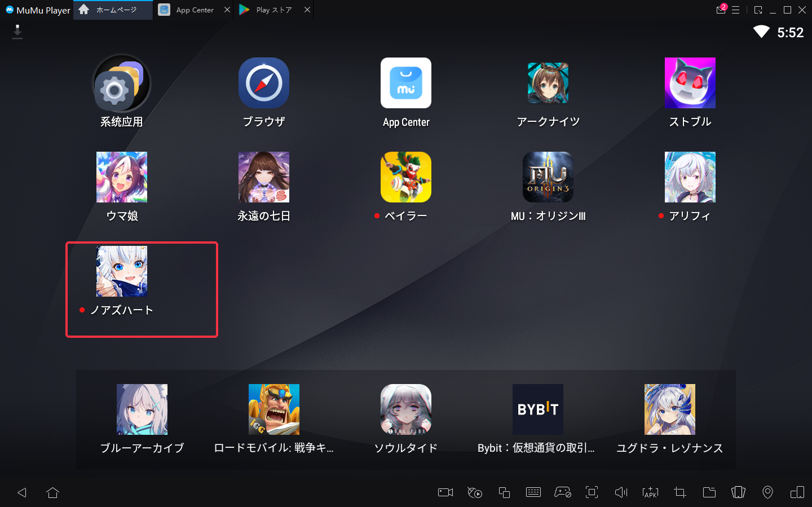Rotate screen with the last toolbar icon
The height and width of the screenshot is (507, 812).
tap(797, 492)
